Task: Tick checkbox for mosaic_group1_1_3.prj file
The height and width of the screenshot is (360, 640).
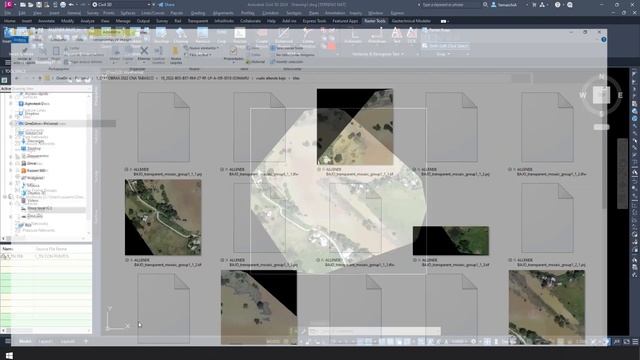Action: (222, 260)
